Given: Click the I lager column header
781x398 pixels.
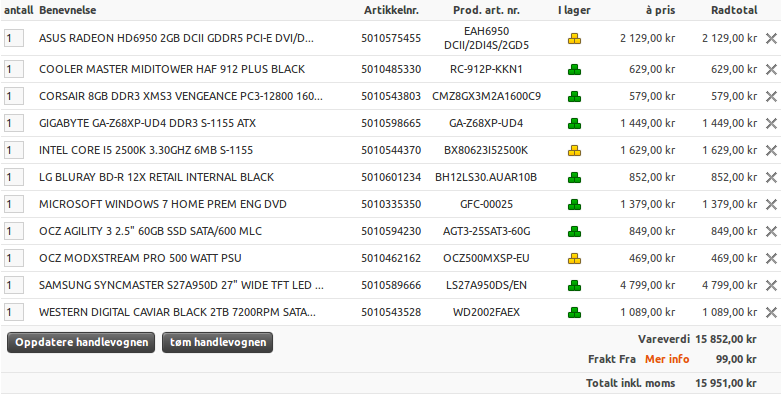Looking at the screenshot, I should 574,10.
